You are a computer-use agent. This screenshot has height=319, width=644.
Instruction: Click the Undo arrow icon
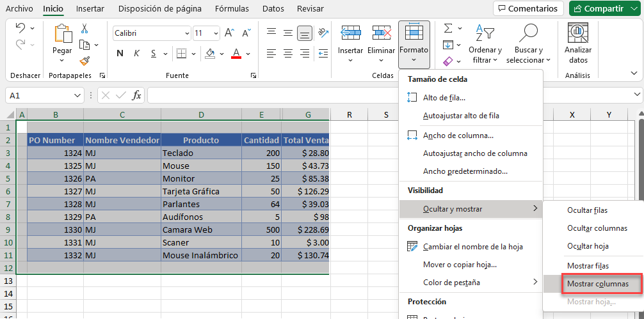[x=20, y=28]
